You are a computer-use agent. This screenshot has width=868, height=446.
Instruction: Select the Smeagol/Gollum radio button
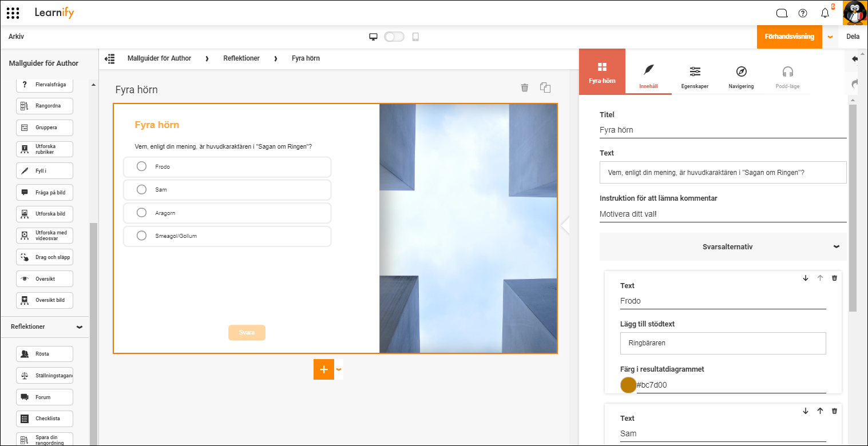tap(141, 236)
